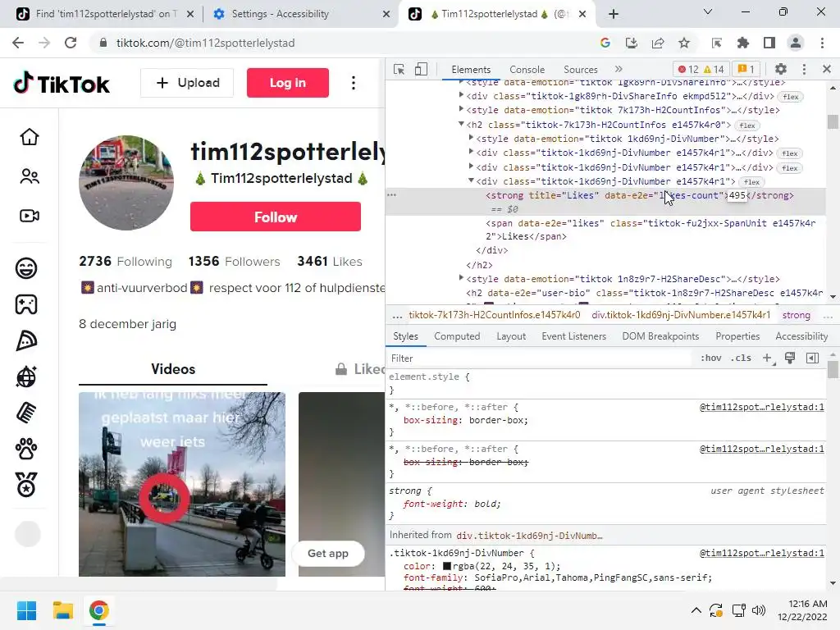Screen dimensions: 840x630
Task: Select the animals paw category icon
Action: pyautogui.click(x=26, y=449)
